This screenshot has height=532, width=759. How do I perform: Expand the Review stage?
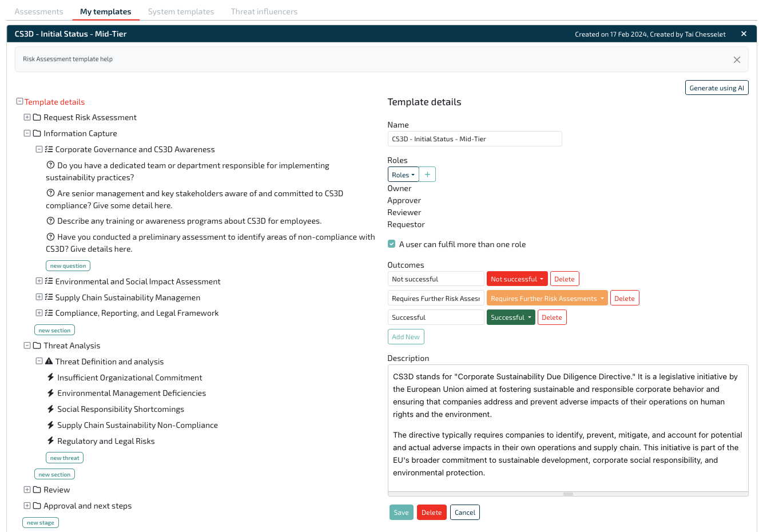click(x=27, y=490)
